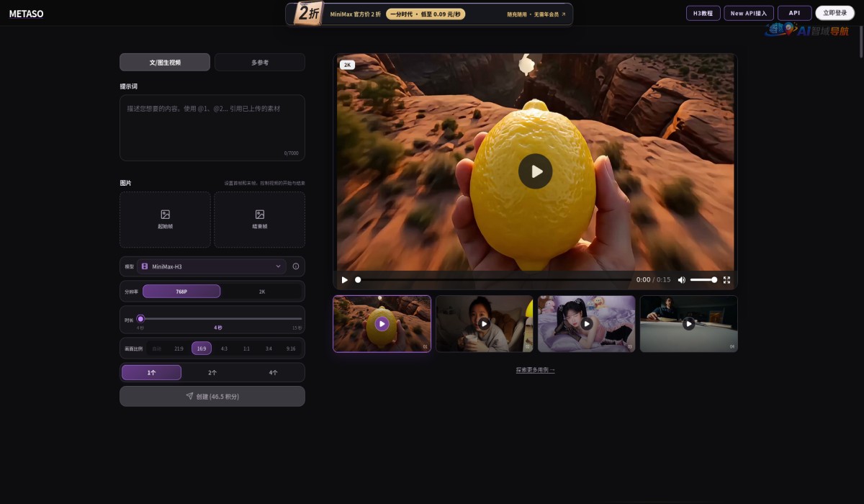Choose the 21:9 aspect ratio
This screenshot has height=504, width=864.
click(179, 348)
